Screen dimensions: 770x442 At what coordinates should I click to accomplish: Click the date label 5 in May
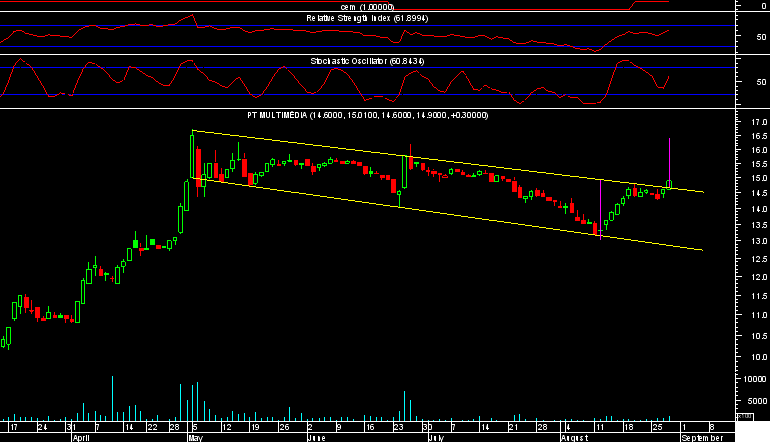click(195, 427)
